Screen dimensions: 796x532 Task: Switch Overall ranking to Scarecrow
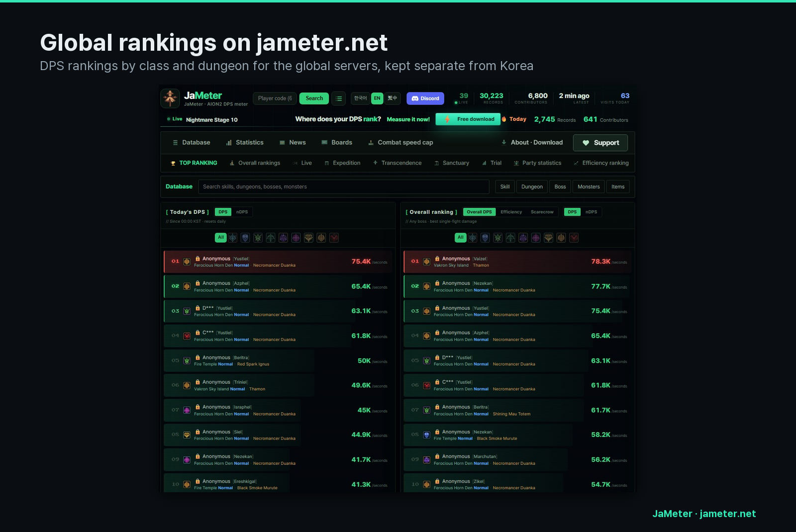(542, 212)
